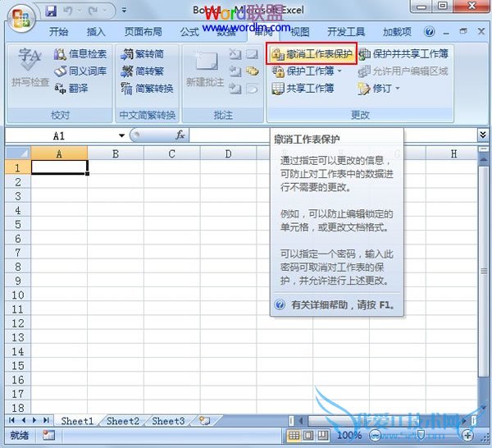This screenshot has height=448, width=492.
Task: Select row 18 header
Action: point(18,408)
